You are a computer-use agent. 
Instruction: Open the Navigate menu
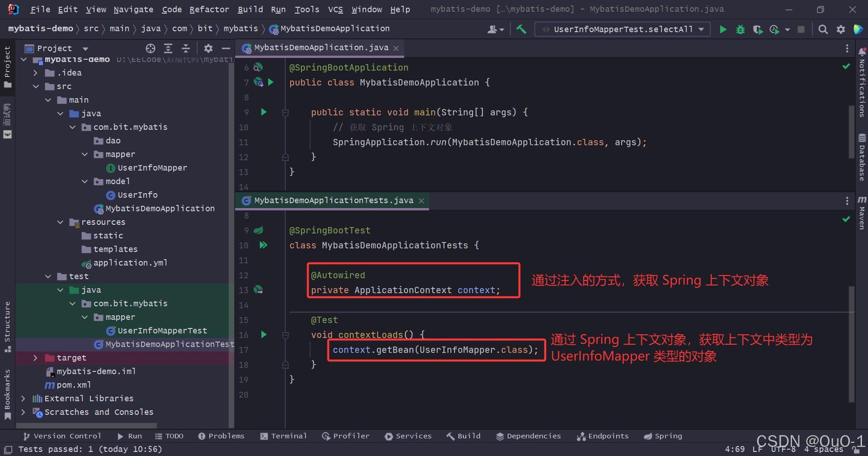click(133, 9)
